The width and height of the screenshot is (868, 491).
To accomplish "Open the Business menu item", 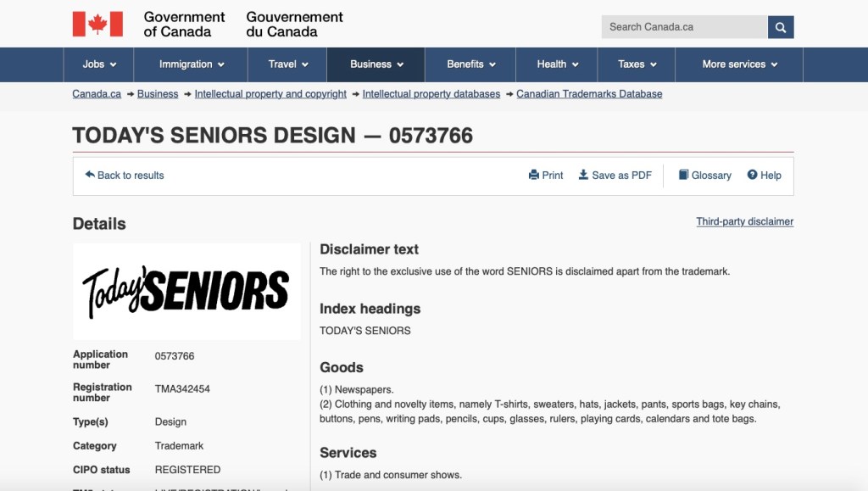I will pyautogui.click(x=376, y=64).
